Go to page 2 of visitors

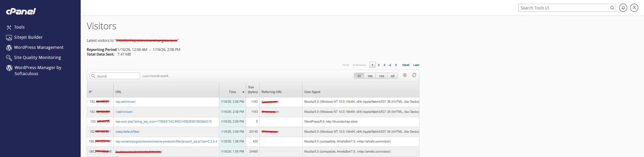click(378, 65)
